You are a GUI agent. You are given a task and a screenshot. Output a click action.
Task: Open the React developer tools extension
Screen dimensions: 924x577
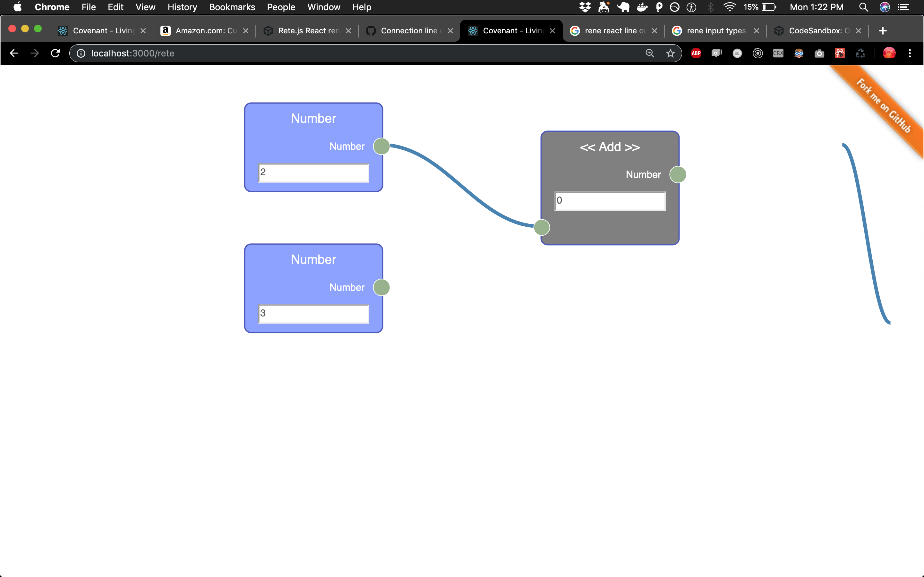(840, 54)
